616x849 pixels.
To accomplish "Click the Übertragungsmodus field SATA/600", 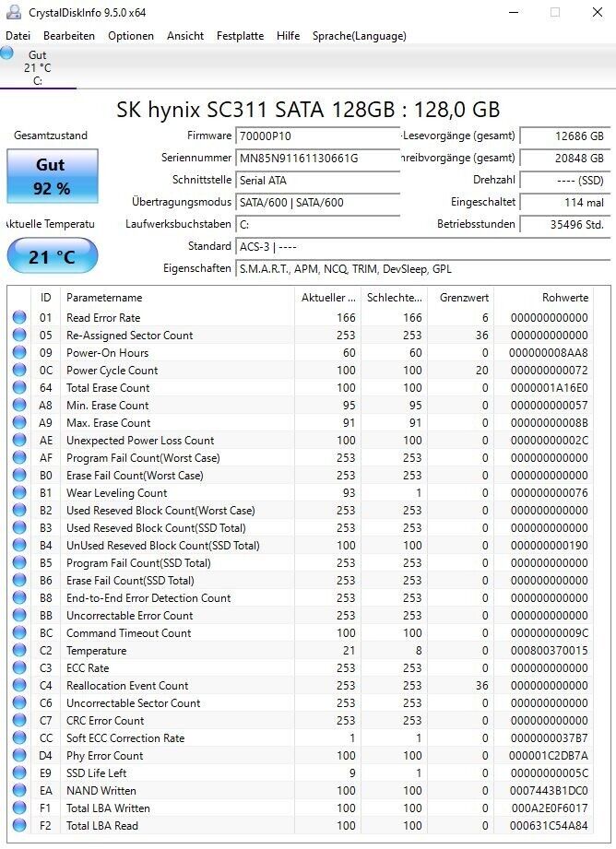I will 317,203.
